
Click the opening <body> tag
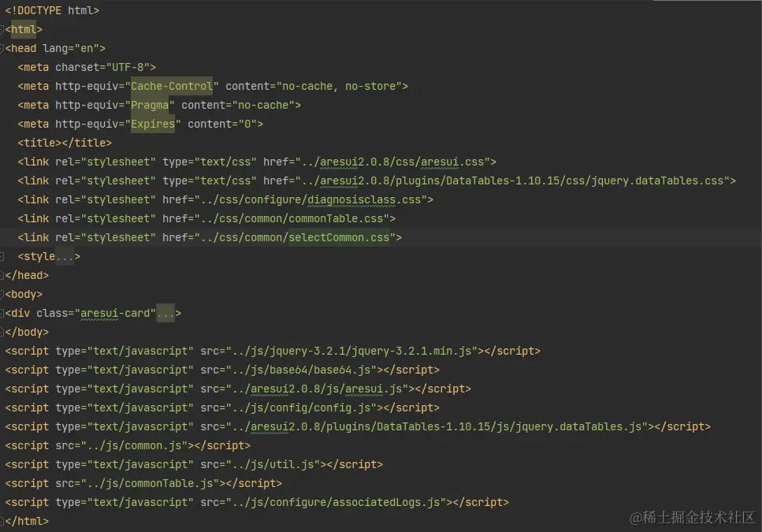[24, 295]
